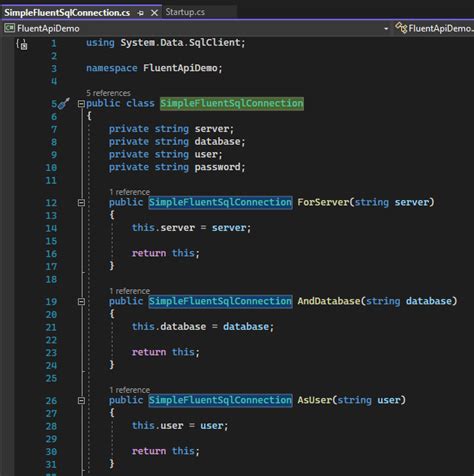474x476 pixels.
Task: Click the screwdriver quick actions icon on line 5
Action: coord(64,103)
